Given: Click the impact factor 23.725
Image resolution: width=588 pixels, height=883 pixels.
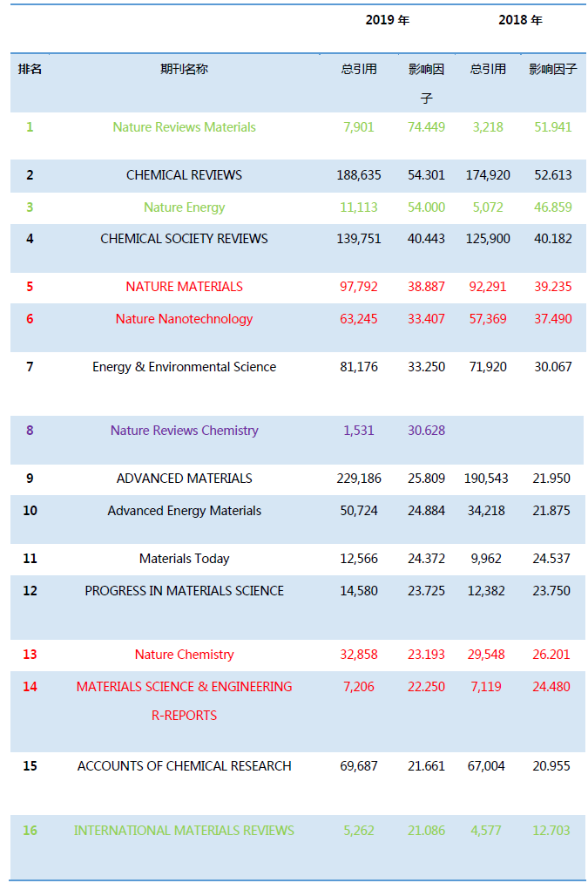Looking at the screenshot, I should click(x=426, y=591).
